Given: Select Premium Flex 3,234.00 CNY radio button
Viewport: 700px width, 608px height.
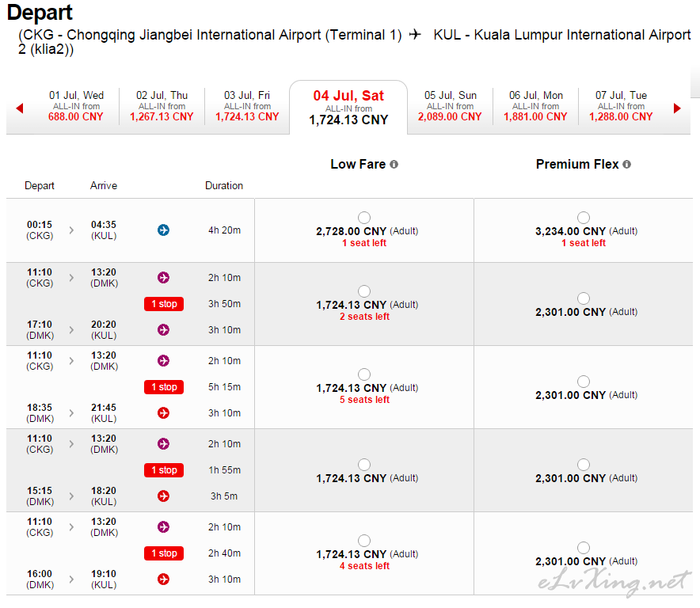Looking at the screenshot, I should click(584, 218).
